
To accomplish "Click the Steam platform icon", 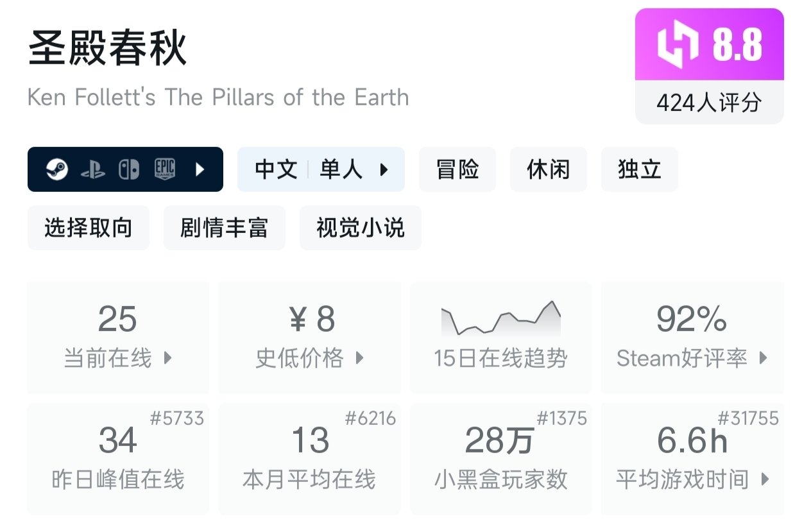I will [x=57, y=169].
